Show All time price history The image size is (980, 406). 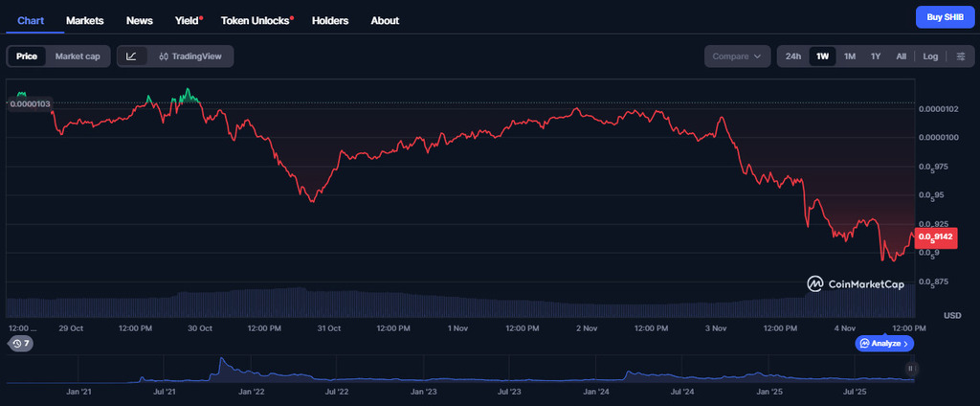(901, 56)
